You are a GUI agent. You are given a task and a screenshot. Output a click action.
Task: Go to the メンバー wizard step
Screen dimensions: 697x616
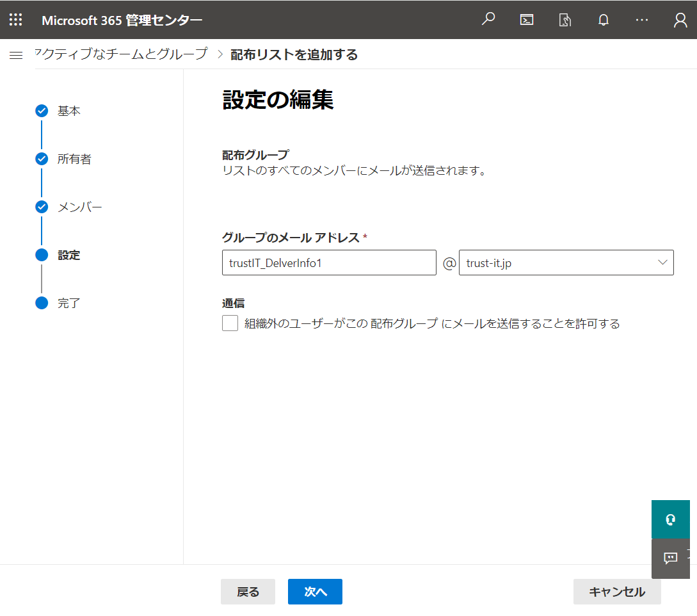[80, 207]
